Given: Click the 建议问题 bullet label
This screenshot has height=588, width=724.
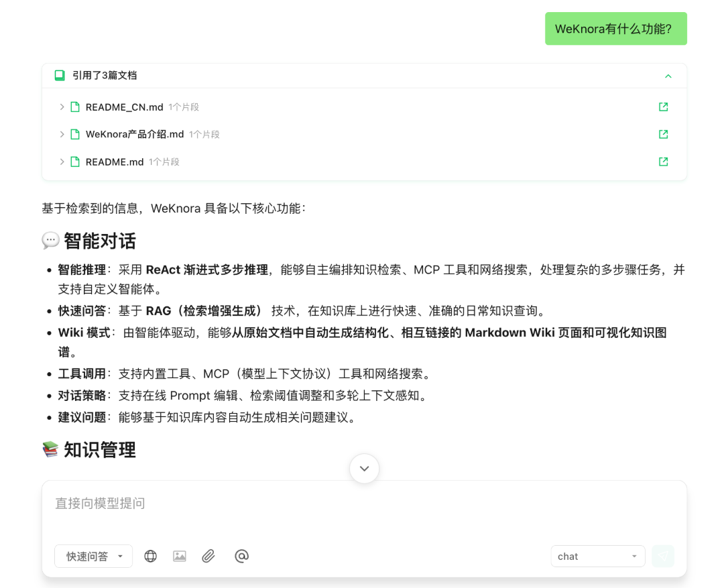Looking at the screenshot, I should tap(82, 418).
